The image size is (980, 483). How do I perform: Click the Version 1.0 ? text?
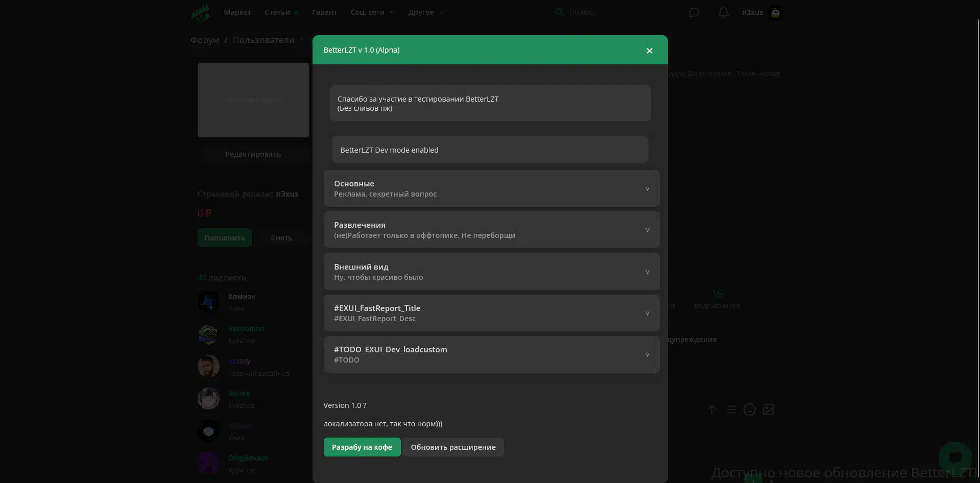(345, 405)
